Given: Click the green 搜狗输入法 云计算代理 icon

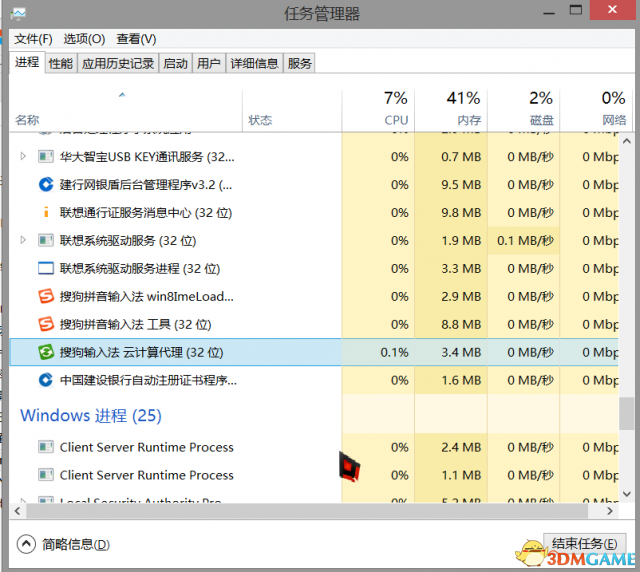Looking at the screenshot, I should (x=46, y=352).
